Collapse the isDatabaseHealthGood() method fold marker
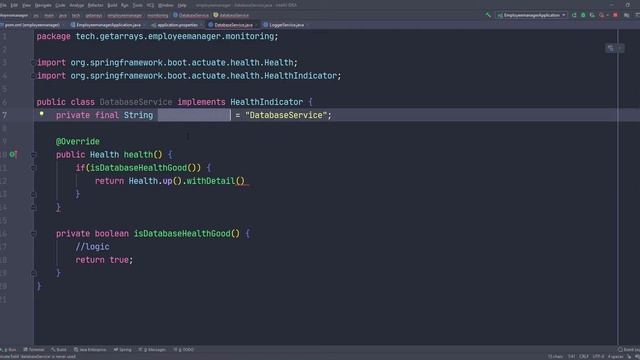This screenshot has height=360, width=640. pos(33,234)
